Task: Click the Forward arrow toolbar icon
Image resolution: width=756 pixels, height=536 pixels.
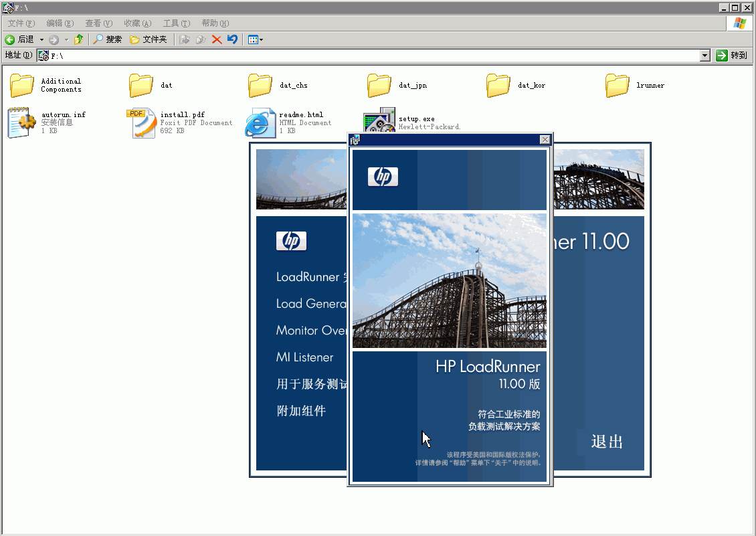Action: tap(54, 39)
